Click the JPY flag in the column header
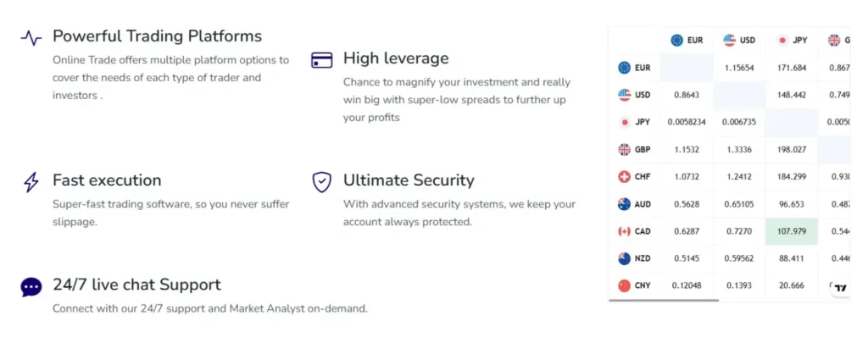This screenshot has width=868, height=343. click(x=782, y=40)
